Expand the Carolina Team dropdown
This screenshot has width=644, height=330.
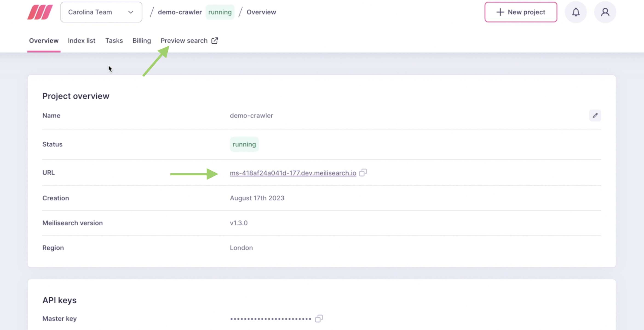pos(101,12)
